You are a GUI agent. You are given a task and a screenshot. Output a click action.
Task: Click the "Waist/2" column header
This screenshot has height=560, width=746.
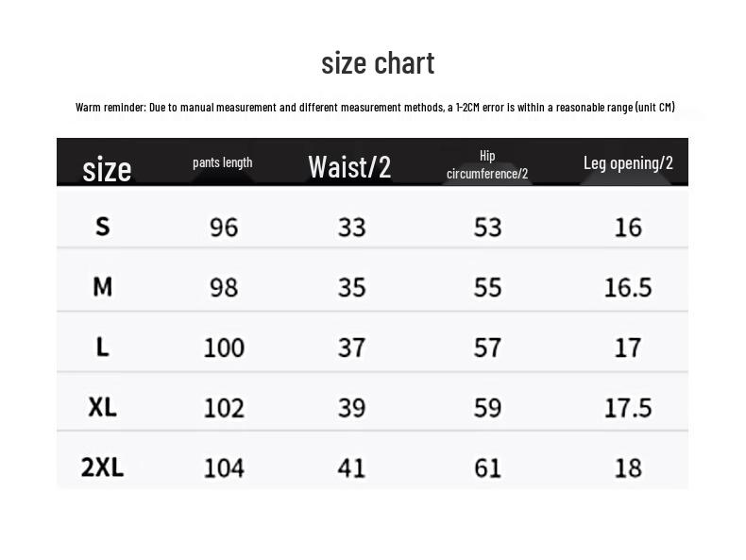349,167
